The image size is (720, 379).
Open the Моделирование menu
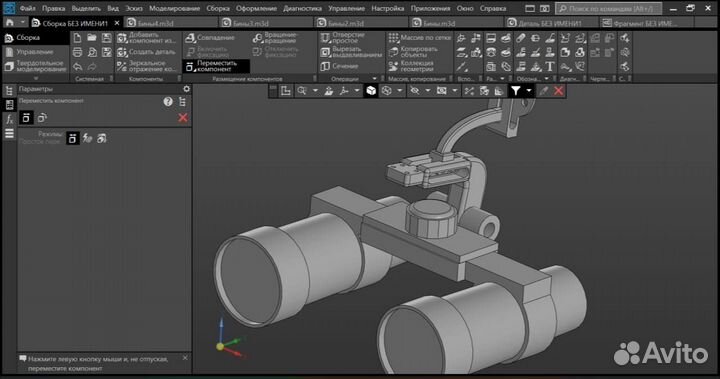point(174,8)
